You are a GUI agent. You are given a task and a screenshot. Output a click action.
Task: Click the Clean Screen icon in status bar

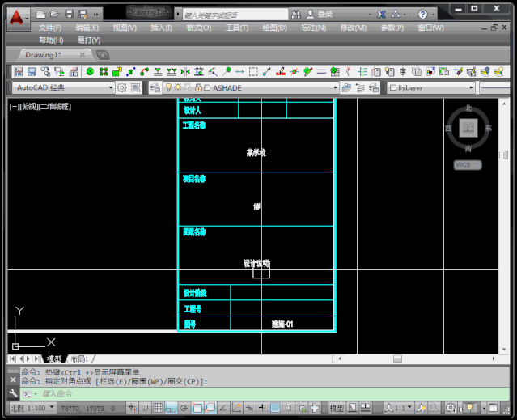point(494,408)
